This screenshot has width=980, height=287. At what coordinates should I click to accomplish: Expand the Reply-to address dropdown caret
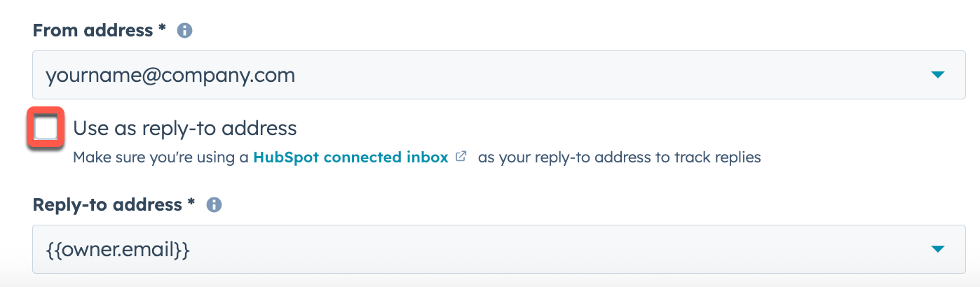coord(937,249)
